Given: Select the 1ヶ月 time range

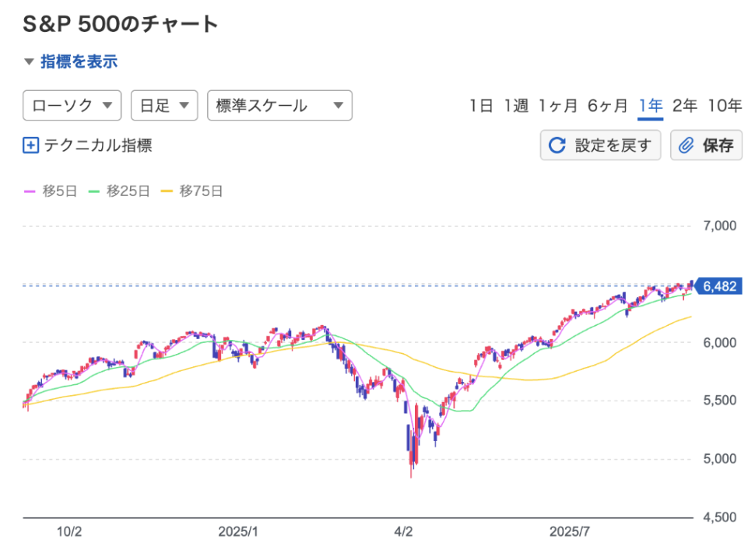Looking at the screenshot, I should point(559,106).
